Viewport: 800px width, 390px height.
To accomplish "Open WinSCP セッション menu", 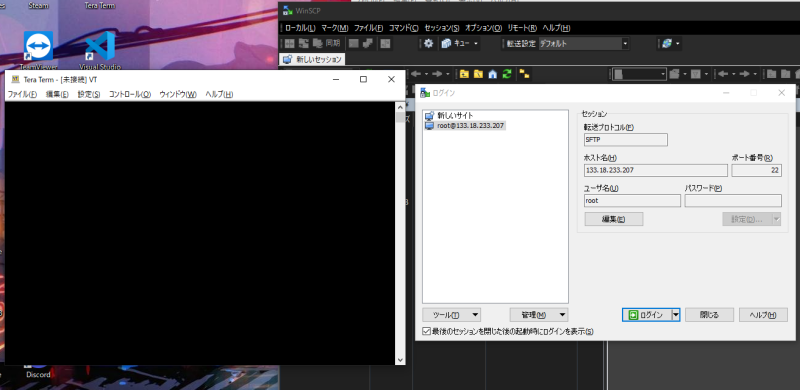I will click(x=442, y=28).
